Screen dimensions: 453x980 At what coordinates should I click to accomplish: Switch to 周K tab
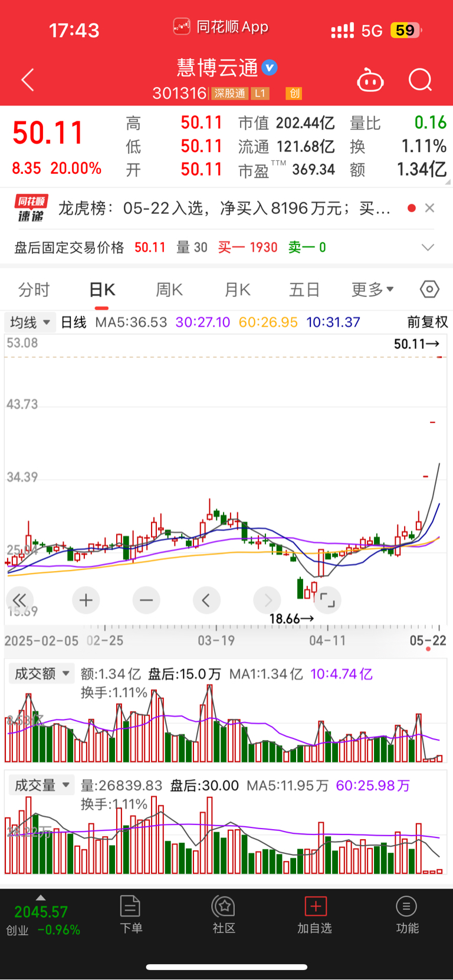169,290
